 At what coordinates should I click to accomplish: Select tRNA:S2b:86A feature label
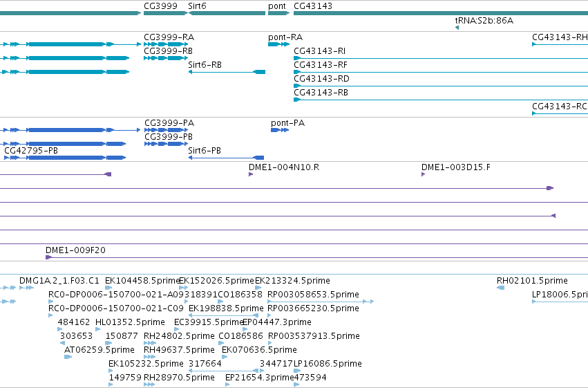484,21
